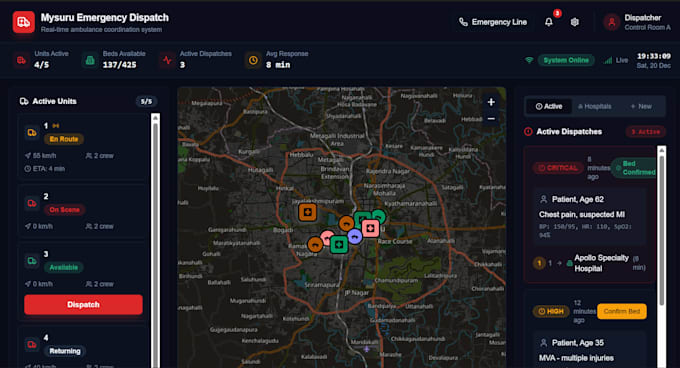The width and height of the screenshot is (680, 368).
Task: Select the green hospital square marker
Action: 339,245
